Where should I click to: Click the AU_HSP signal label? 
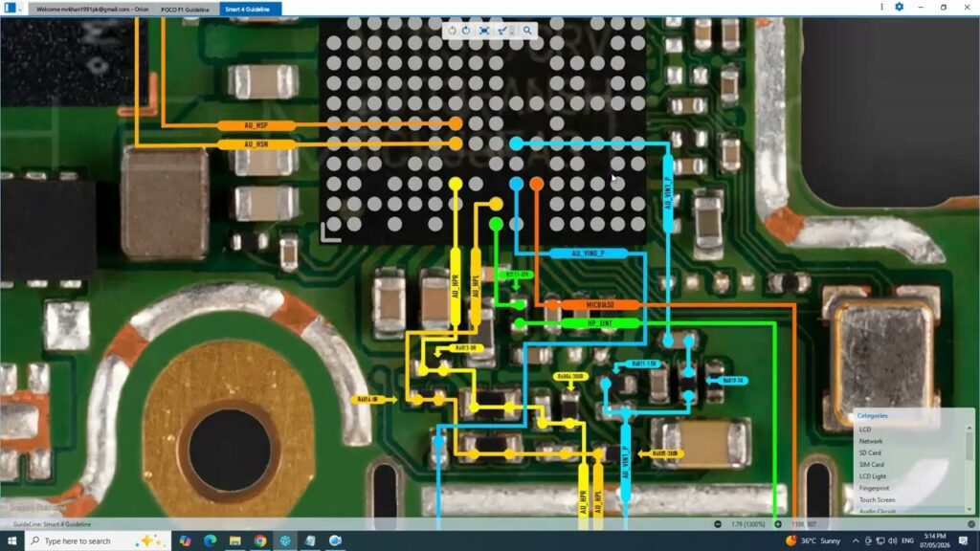pos(256,125)
